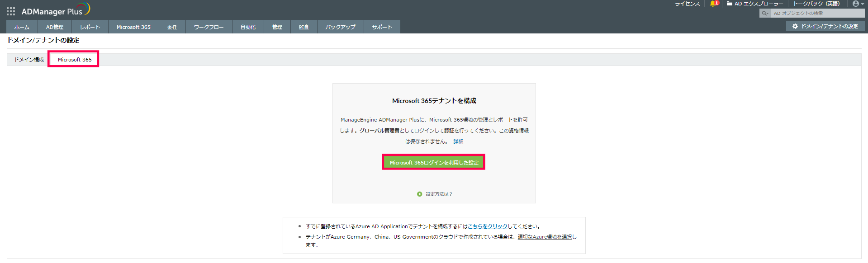Open the サポート menu tab
868x263 pixels.
[382, 27]
